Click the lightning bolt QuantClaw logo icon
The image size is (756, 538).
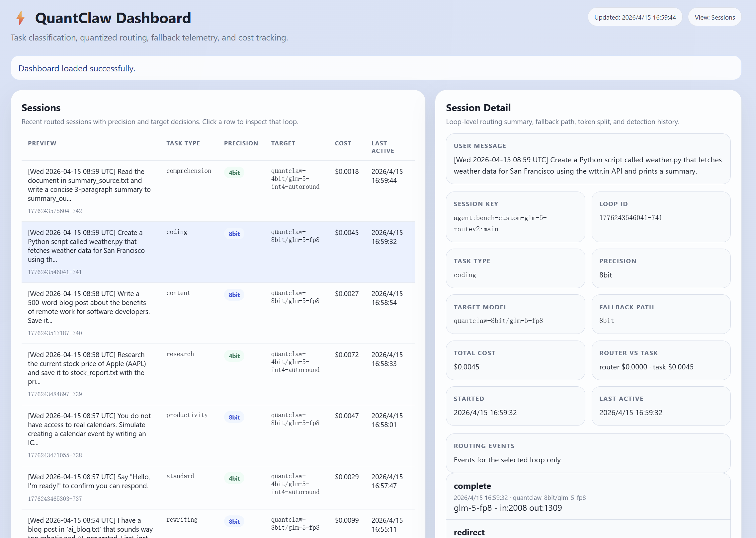point(20,18)
